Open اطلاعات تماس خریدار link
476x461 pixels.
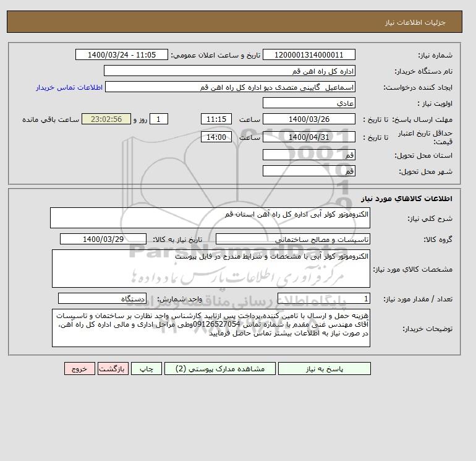coord(69,87)
